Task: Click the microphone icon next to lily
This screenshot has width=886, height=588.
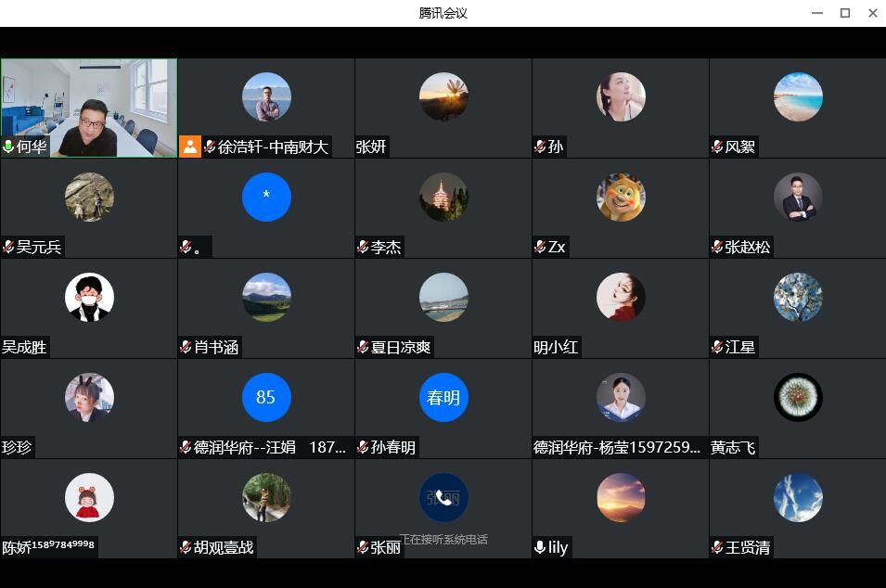Action: pyautogui.click(x=540, y=547)
